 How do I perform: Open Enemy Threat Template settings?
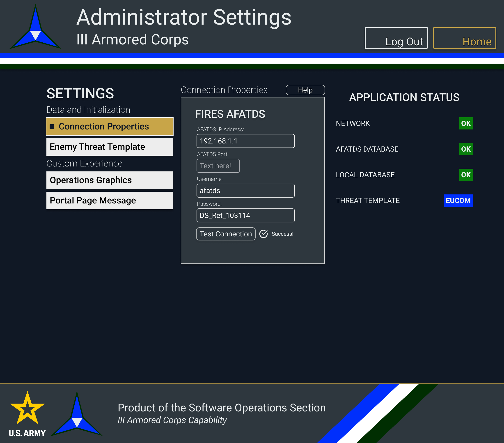(110, 147)
